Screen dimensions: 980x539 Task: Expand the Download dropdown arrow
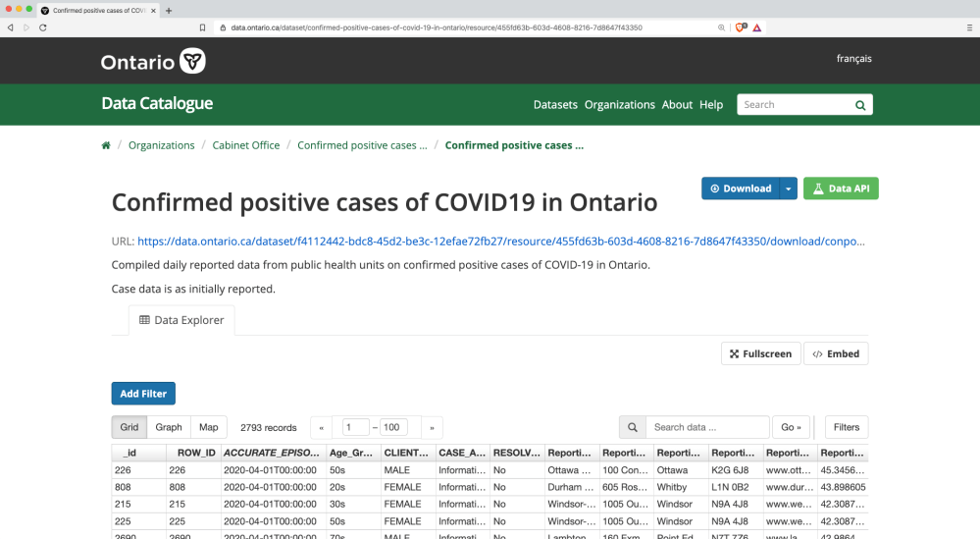788,189
